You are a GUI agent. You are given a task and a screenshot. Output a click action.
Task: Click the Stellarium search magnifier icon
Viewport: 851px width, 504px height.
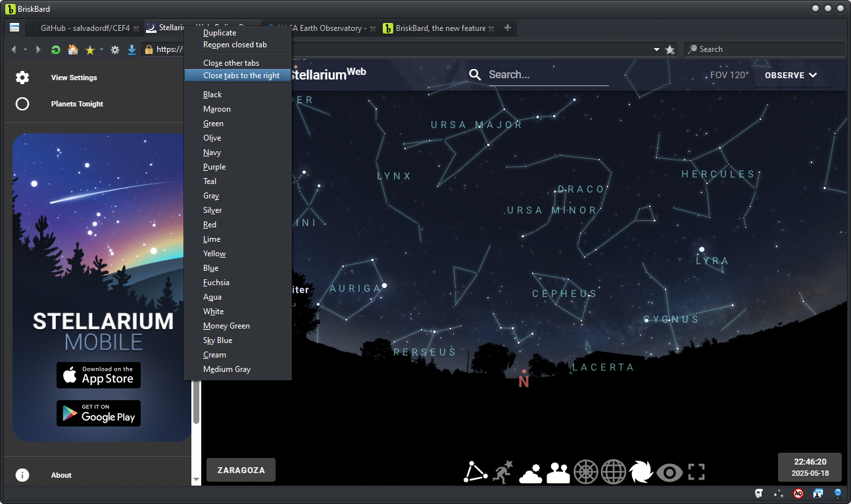click(x=475, y=75)
